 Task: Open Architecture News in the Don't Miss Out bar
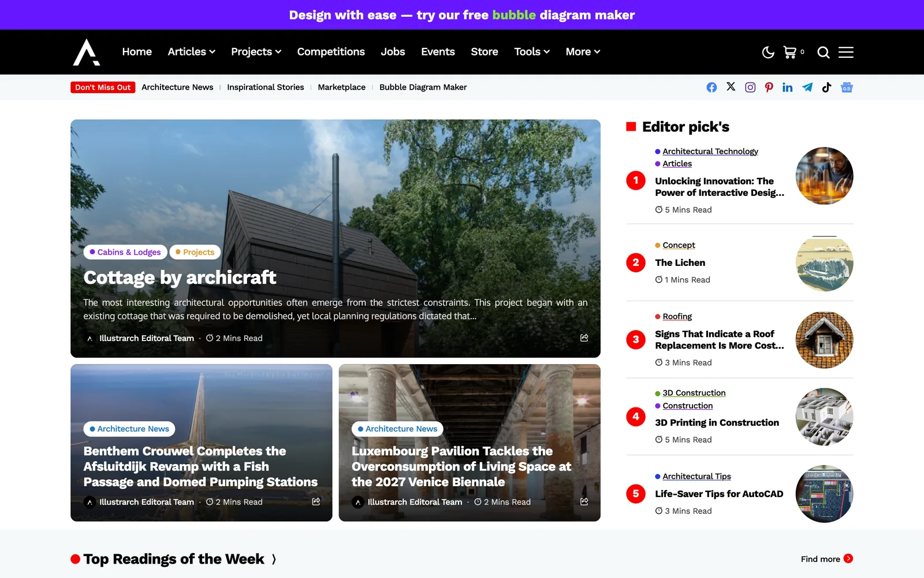pos(177,87)
